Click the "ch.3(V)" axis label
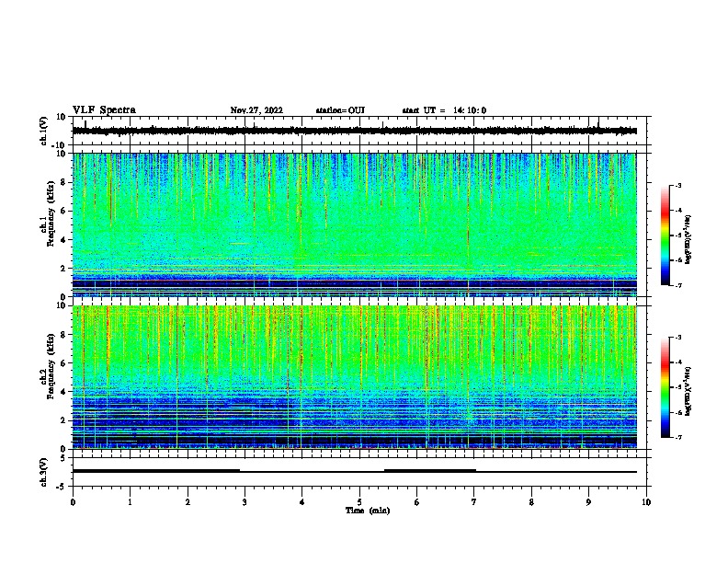This screenshot has height=563, width=728. click(43, 472)
